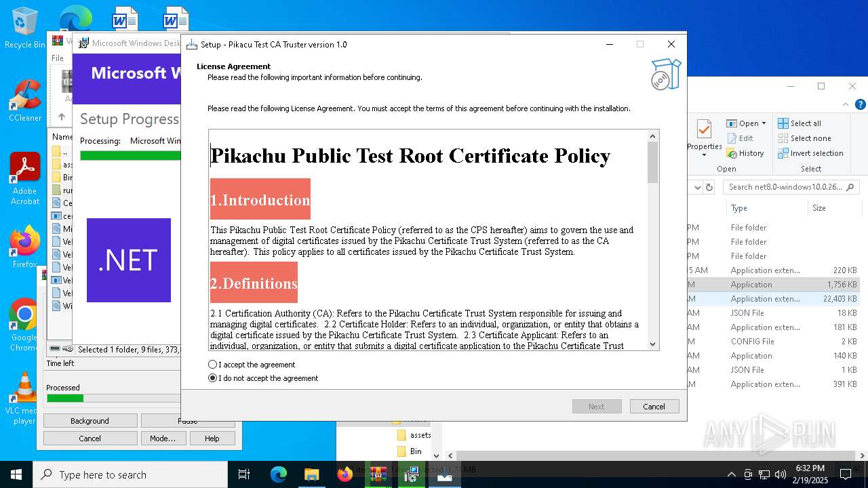Click the license text scroll-up arrow
868x488 pixels.
tap(653, 136)
